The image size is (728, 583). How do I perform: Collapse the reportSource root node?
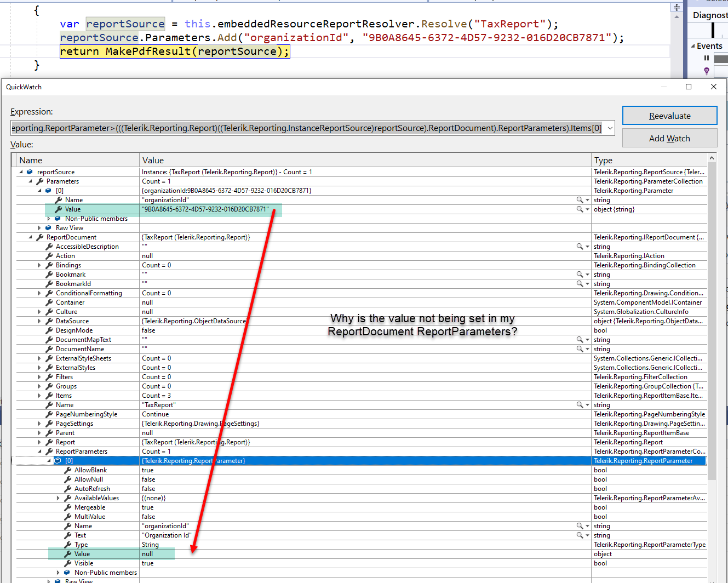[x=21, y=172]
